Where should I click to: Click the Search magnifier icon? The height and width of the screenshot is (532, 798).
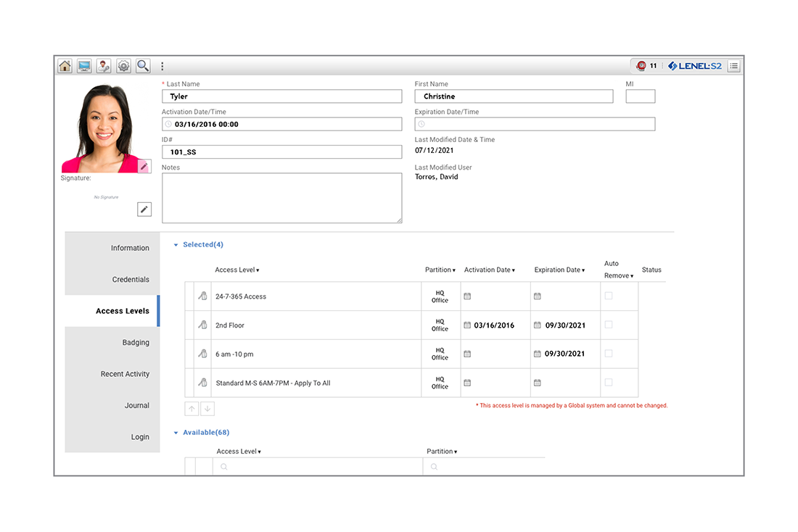[143, 66]
